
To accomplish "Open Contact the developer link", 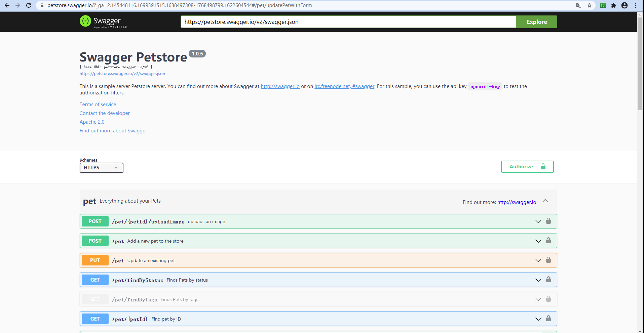I will pos(105,113).
